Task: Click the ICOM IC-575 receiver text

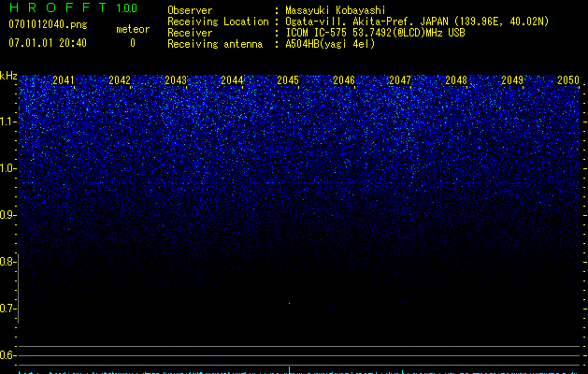Action: [375, 33]
